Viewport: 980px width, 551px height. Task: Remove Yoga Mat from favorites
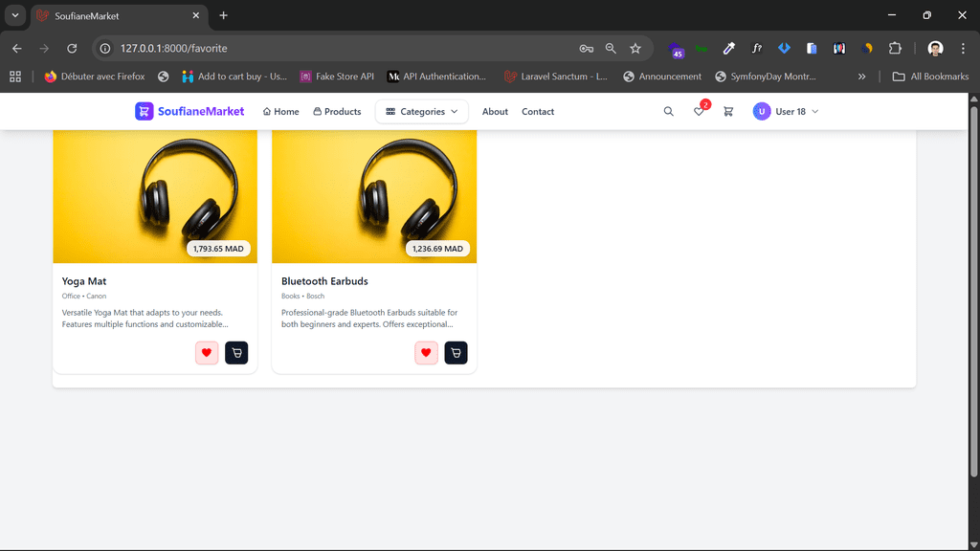[207, 352]
